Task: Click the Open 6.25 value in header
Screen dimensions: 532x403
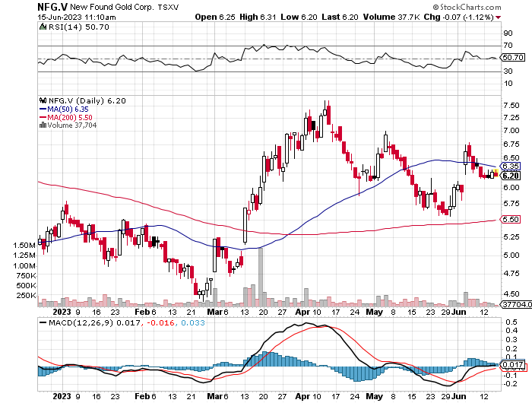Action: click(x=215, y=17)
